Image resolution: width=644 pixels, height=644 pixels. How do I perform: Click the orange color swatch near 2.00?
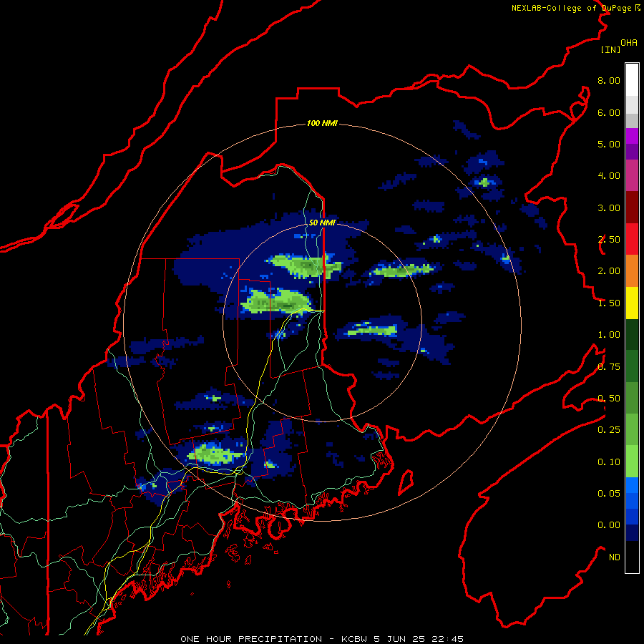632,271
